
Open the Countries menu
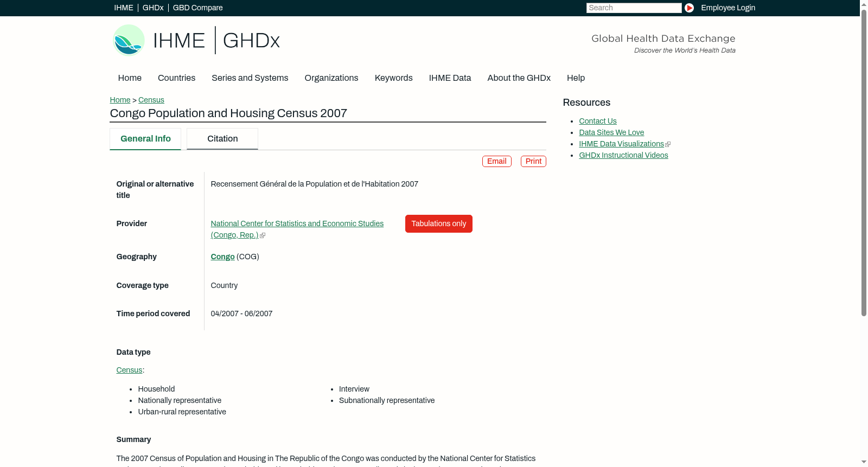point(176,78)
